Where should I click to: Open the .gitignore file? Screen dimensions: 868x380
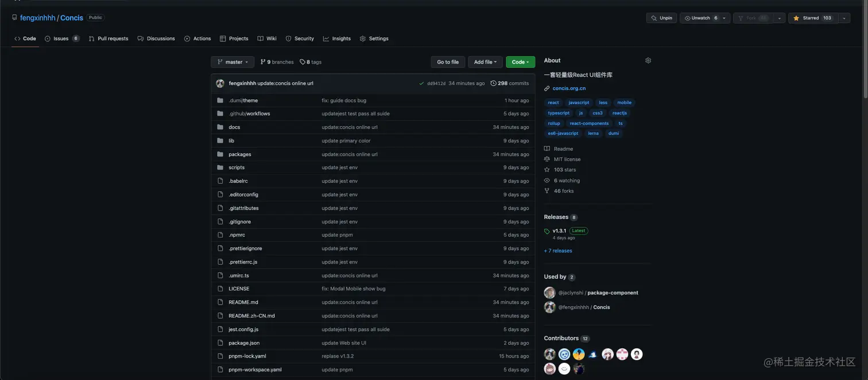coord(240,222)
